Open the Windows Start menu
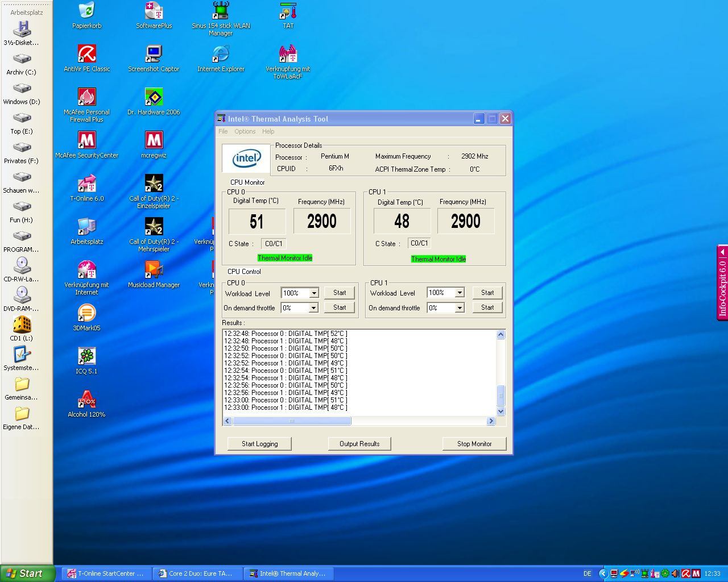The image size is (728, 582). [27, 573]
